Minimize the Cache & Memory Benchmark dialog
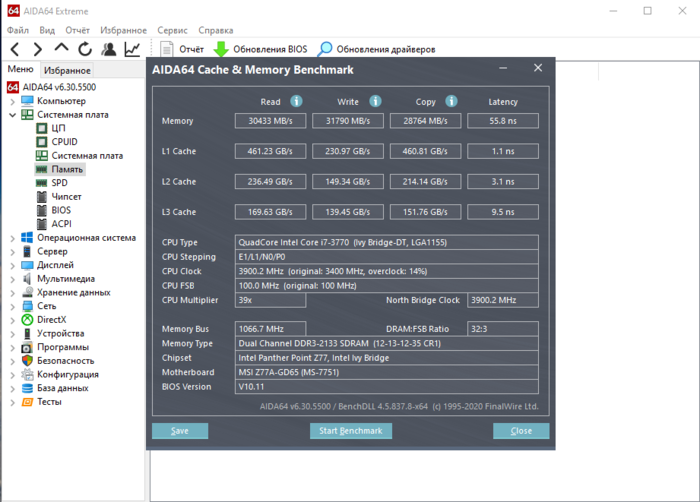The height and width of the screenshot is (502, 700). [x=503, y=68]
